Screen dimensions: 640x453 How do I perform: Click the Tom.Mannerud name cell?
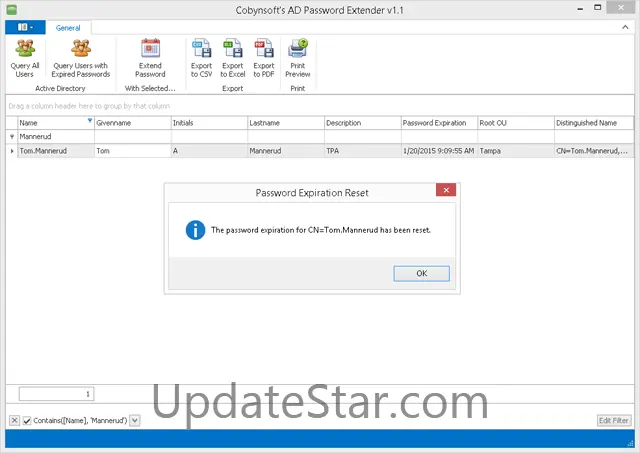(56, 151)
